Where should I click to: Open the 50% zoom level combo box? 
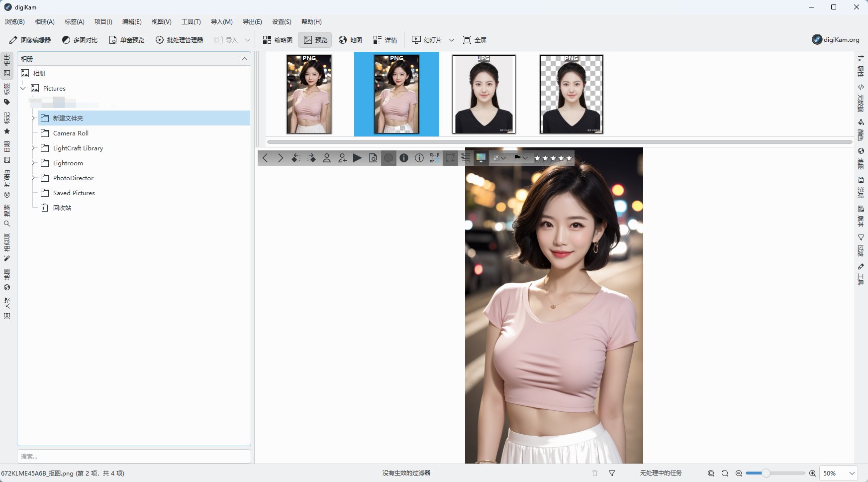(x=839, y=473)
